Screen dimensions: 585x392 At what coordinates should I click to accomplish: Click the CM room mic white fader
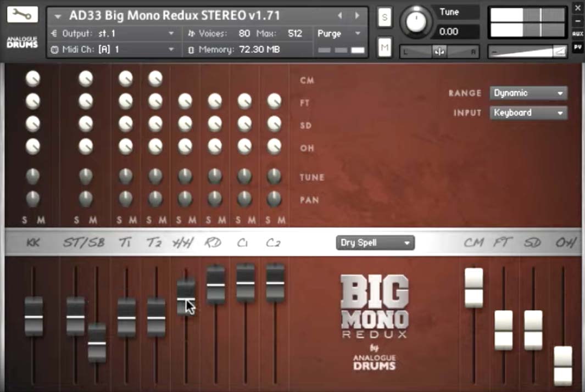pyautogui.click(x=474, y=288)
